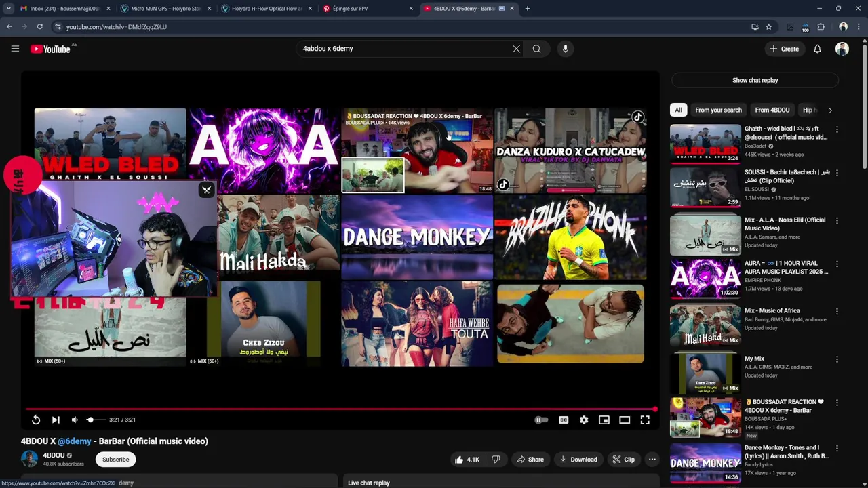Toggle autoplay switch in player
Image resolution: width=868 pixels, height=488 pixels.
[541, 420]
